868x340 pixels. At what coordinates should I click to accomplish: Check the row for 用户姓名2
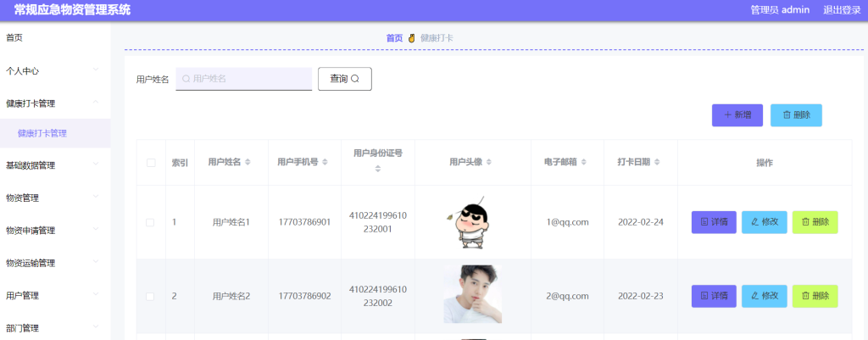point(150,296)
